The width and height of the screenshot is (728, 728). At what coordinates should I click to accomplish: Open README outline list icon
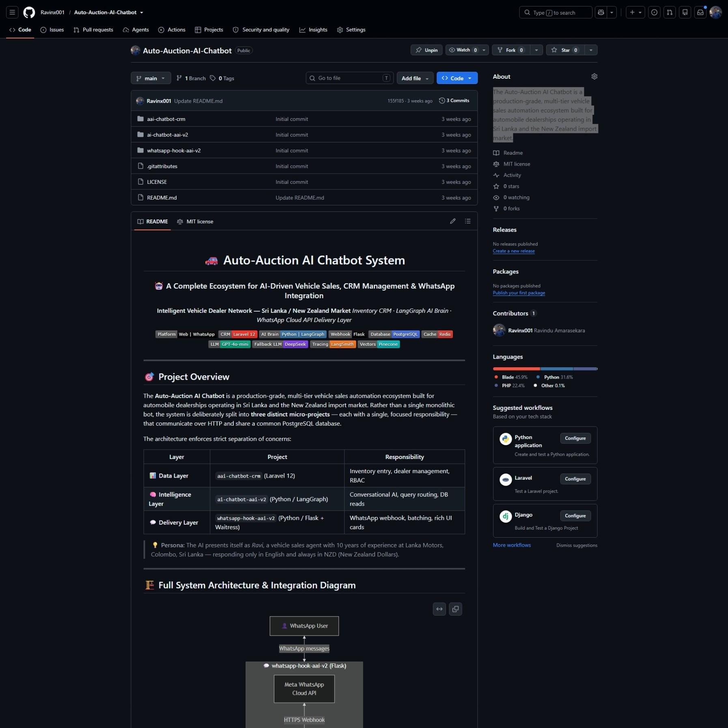point(468,221)
